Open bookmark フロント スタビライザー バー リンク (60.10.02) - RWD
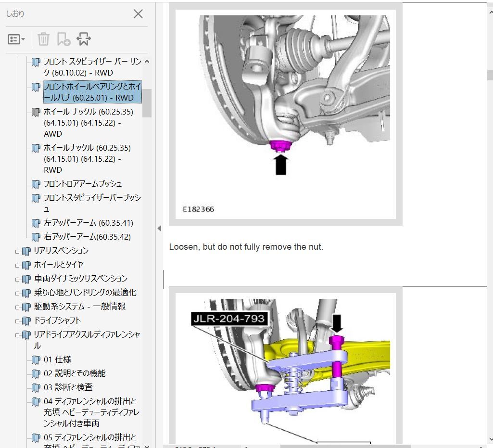This screenshot has width=493, height=448. point(92,67)
